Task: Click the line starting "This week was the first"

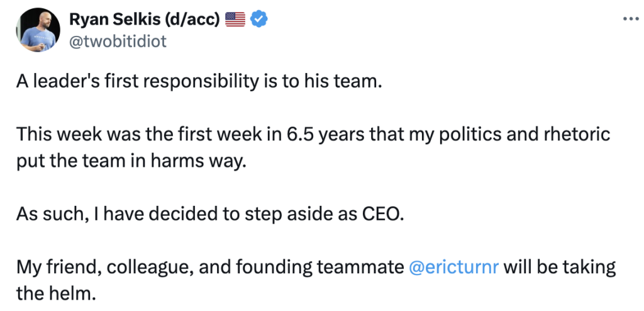Action: pyautogui.click(x=313, y=135)
